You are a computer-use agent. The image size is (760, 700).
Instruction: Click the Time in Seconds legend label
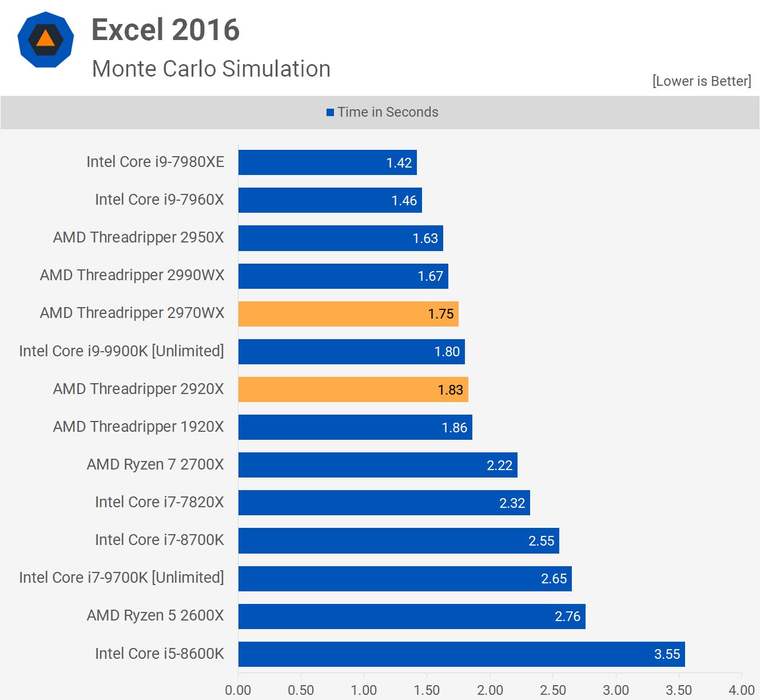click(x=388, y=112)
